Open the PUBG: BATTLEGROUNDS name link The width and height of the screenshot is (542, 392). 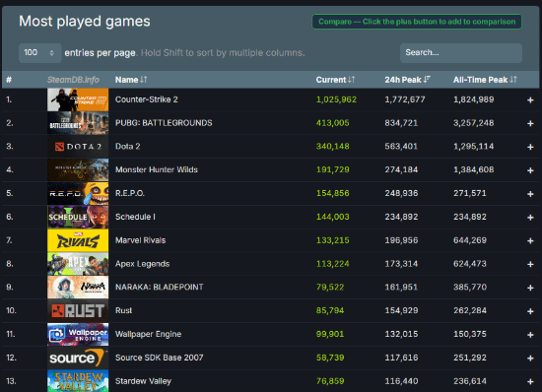point(164,123)
